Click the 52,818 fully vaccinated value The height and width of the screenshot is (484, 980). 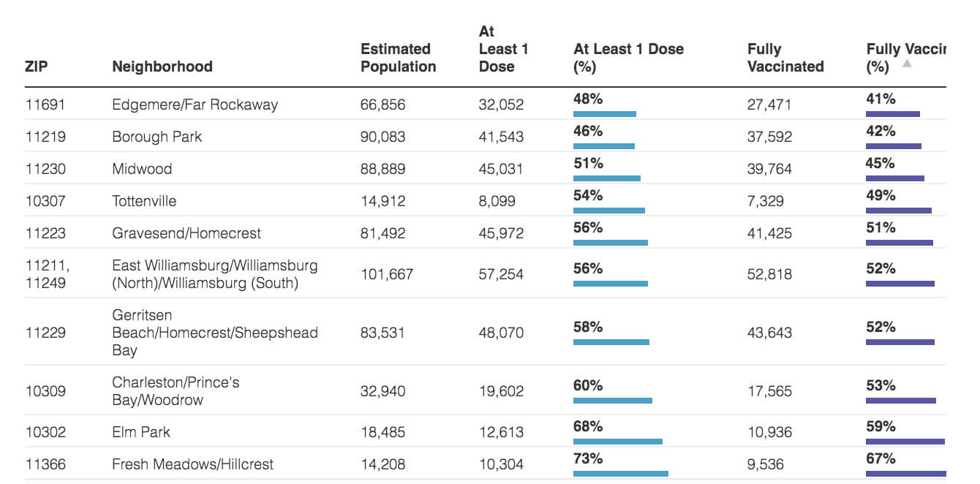click(x=769, y=274)
